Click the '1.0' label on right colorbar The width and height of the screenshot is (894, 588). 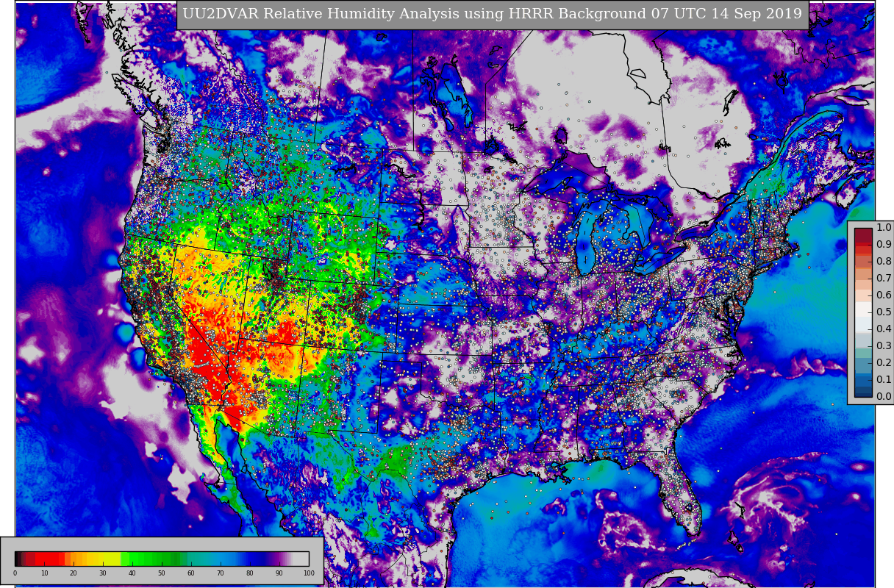click(884, 228)
